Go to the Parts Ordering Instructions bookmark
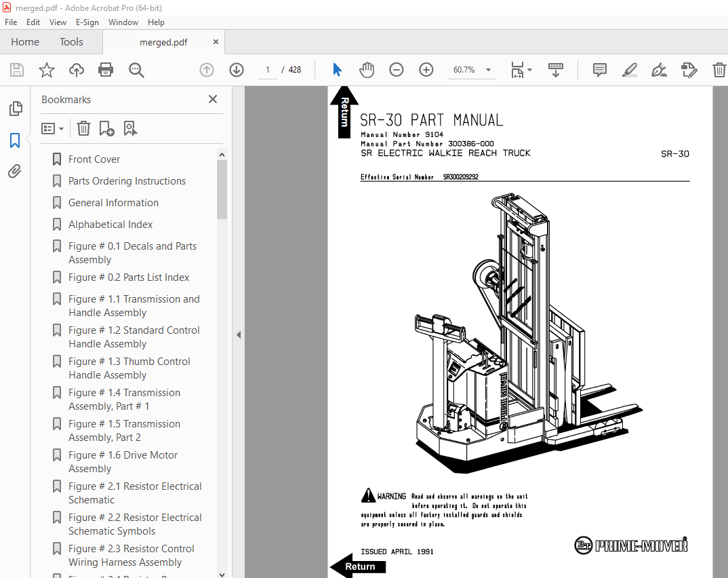 point(127,180)
